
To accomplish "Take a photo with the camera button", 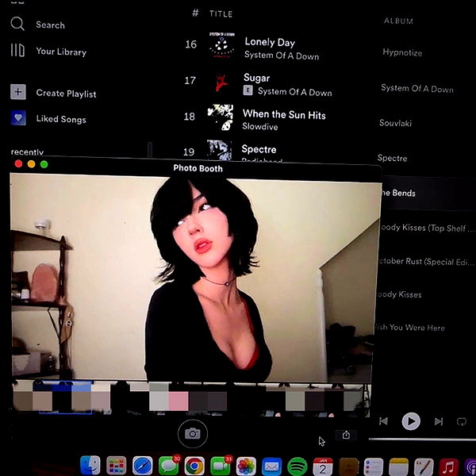I will (193, 434).
